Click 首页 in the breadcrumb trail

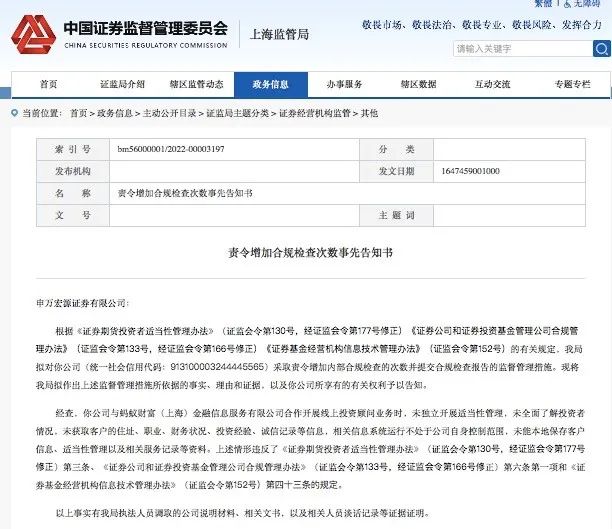point(78,113)
